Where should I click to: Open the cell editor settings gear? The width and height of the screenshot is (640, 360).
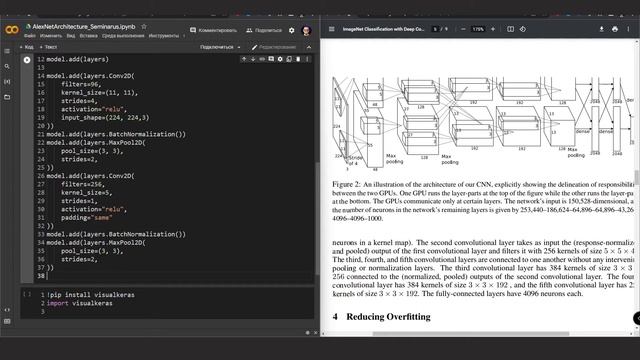pyautogui.click(x=280, y=59)
